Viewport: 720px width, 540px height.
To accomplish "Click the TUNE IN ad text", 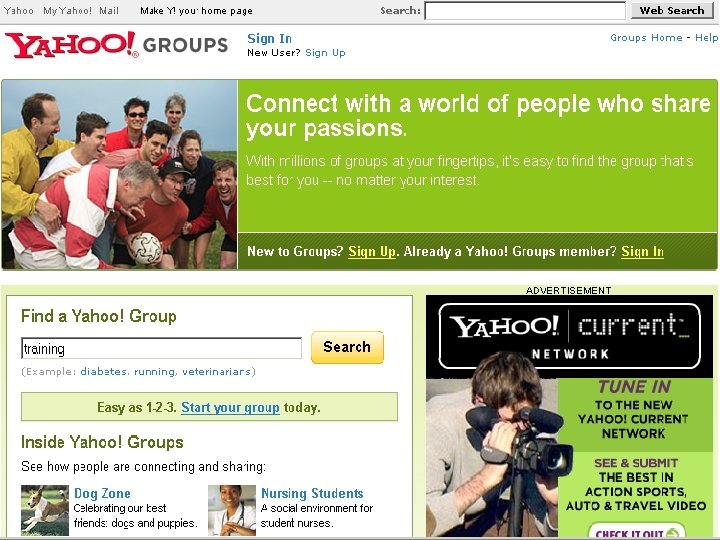I will click(x=634, y=387).
